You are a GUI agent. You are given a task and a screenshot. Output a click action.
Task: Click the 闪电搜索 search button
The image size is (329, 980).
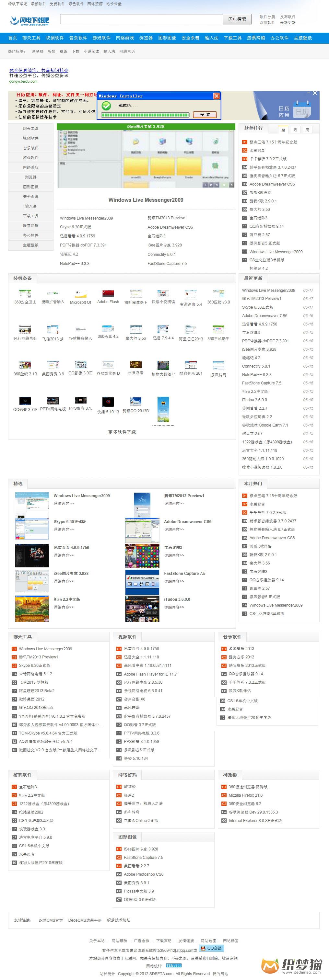click(237, 19)
